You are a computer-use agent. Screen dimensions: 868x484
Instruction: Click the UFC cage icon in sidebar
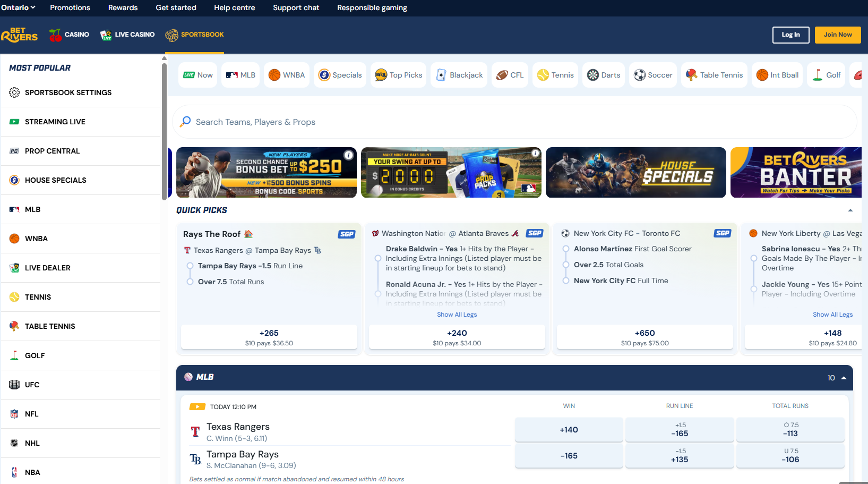14,385
